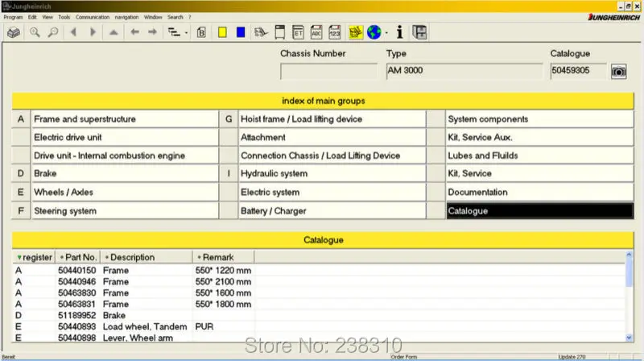Select Hoist frame / Load lifting device

point(332,119)
